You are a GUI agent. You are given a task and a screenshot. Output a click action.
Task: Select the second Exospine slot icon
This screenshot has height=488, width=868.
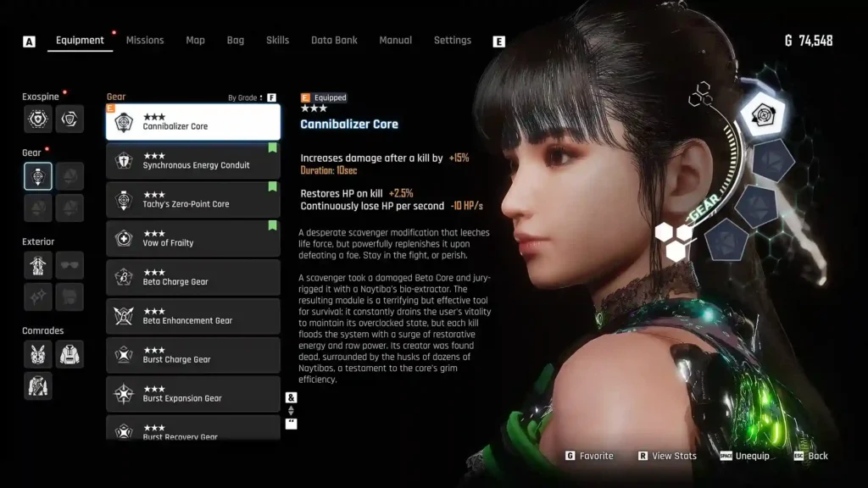(70, 119)
